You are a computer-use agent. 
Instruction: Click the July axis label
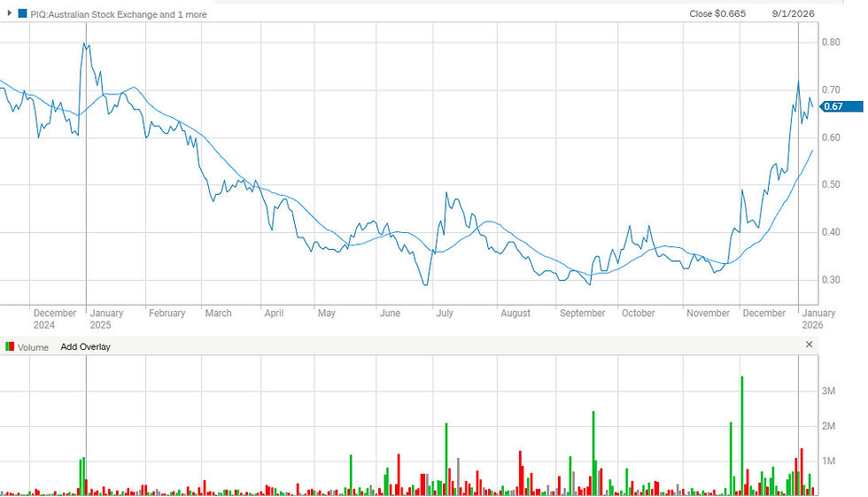pos(445,314)
